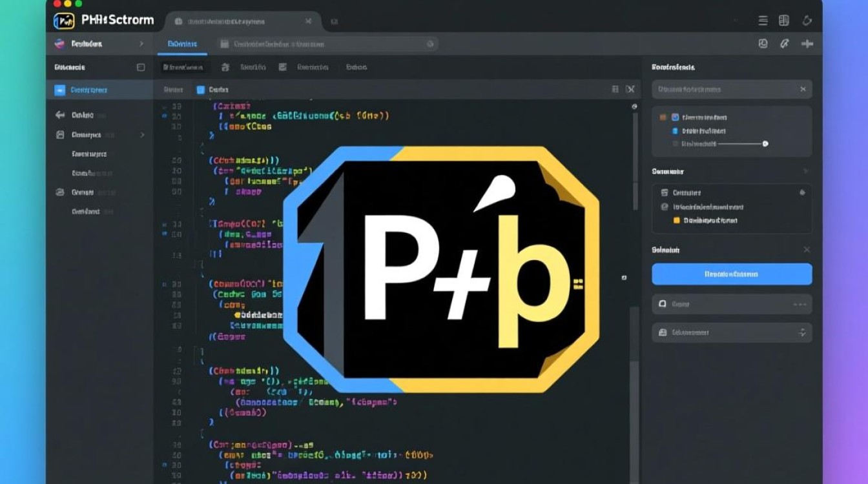
Task: Select the blue underlined active tab
Action: coord(181,44)
